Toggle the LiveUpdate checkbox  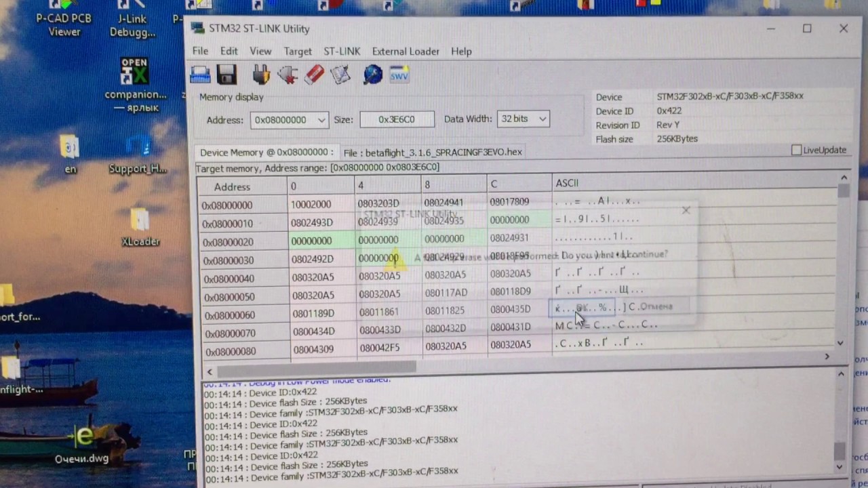click(x=796, y=150)
